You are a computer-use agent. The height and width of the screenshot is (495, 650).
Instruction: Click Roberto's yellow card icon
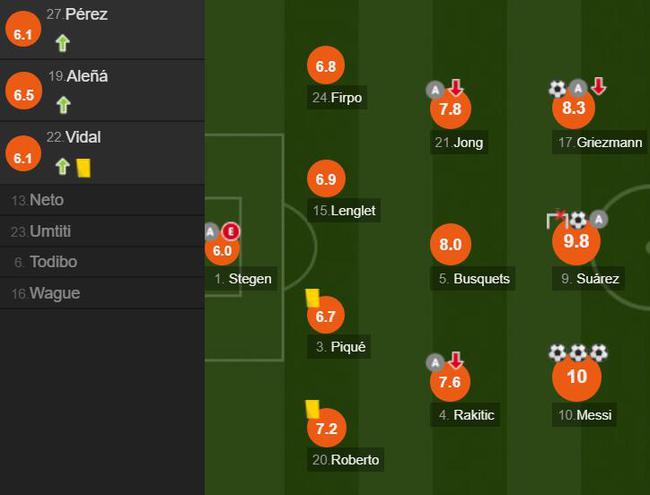tap(313, 409)
